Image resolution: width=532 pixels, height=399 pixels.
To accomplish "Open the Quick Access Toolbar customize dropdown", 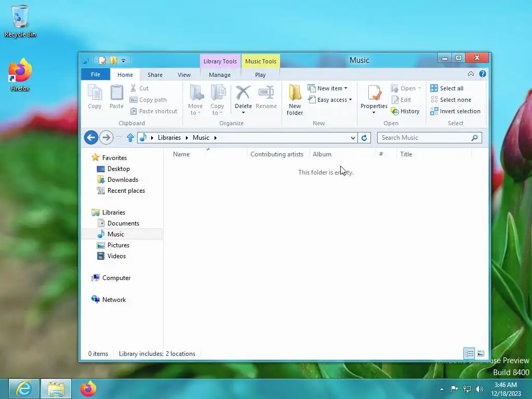I will pos(124,61).
